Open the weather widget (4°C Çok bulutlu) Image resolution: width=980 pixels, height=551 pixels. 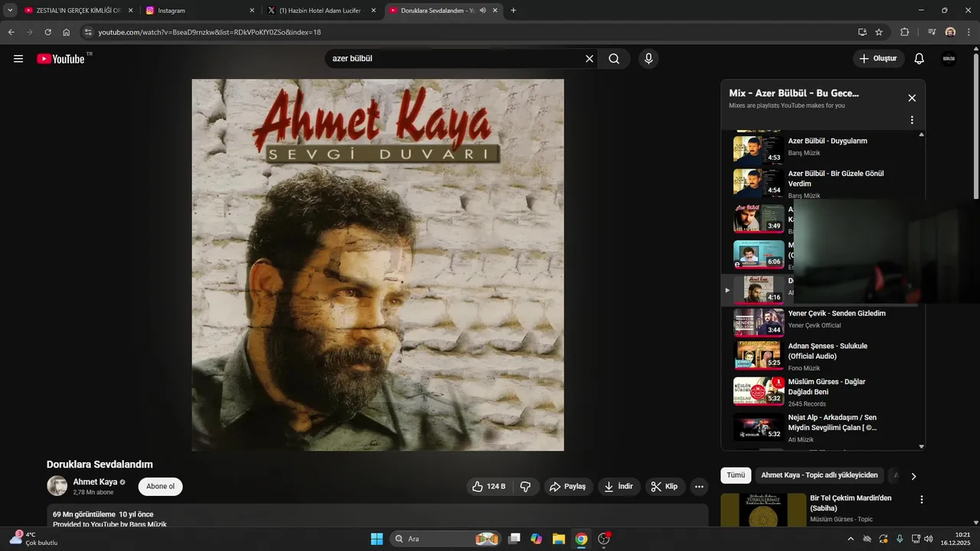click(x=34, y=539)
